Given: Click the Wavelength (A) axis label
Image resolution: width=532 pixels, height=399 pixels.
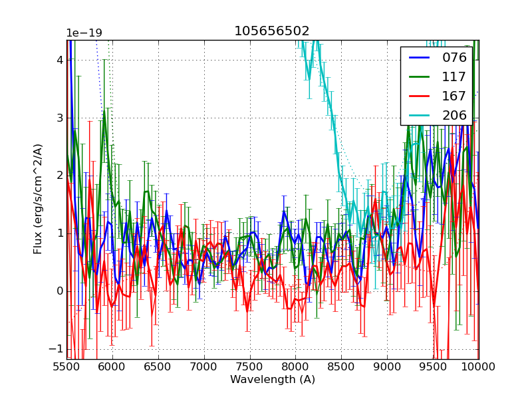Looking at the screenshot, I should 273,380.
